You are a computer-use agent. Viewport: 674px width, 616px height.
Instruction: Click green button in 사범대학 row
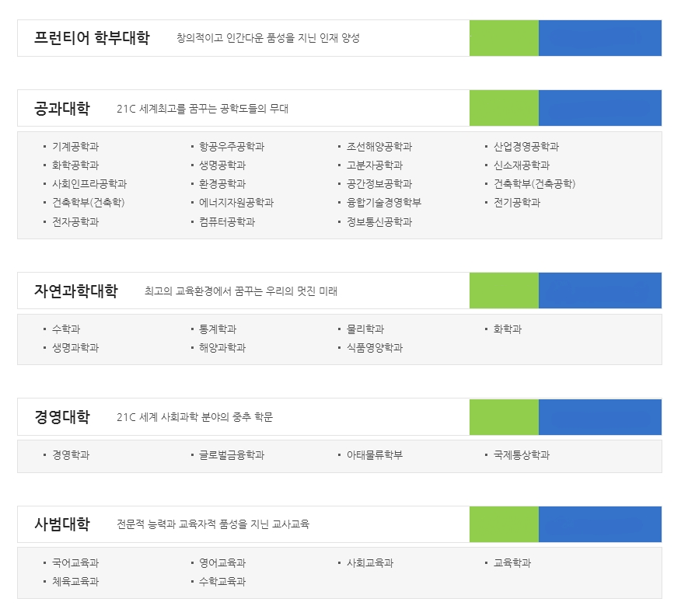504,524
